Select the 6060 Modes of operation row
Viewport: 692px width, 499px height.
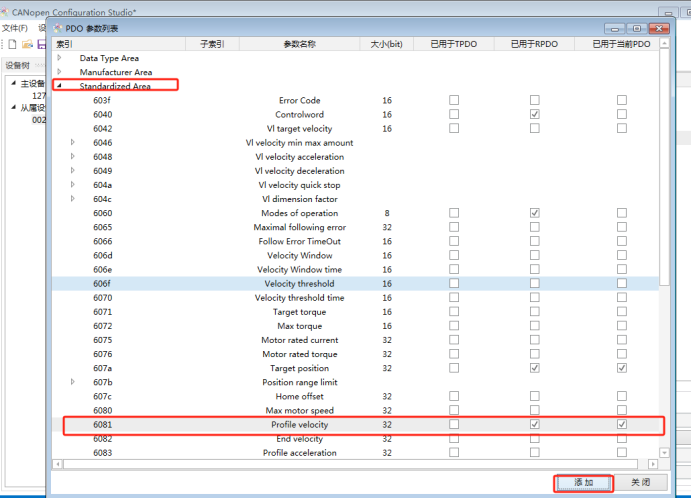[356, 213]
